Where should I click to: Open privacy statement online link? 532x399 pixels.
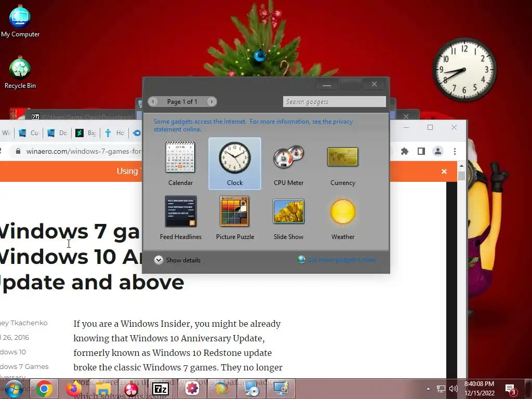click(253, 125)
